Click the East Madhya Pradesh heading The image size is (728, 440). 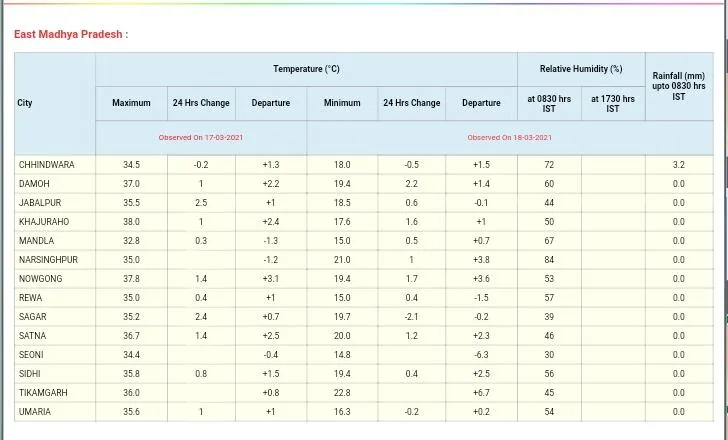click(x=71, y=34)
